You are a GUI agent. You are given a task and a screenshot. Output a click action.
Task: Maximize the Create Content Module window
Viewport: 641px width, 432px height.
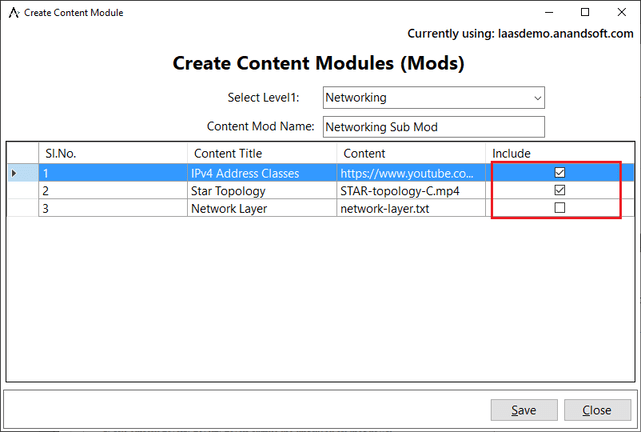click(x=585, y=12)
